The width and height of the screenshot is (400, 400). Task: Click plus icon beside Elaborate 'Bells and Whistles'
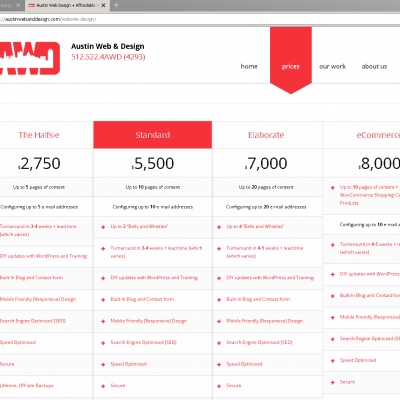coord(219,227)
